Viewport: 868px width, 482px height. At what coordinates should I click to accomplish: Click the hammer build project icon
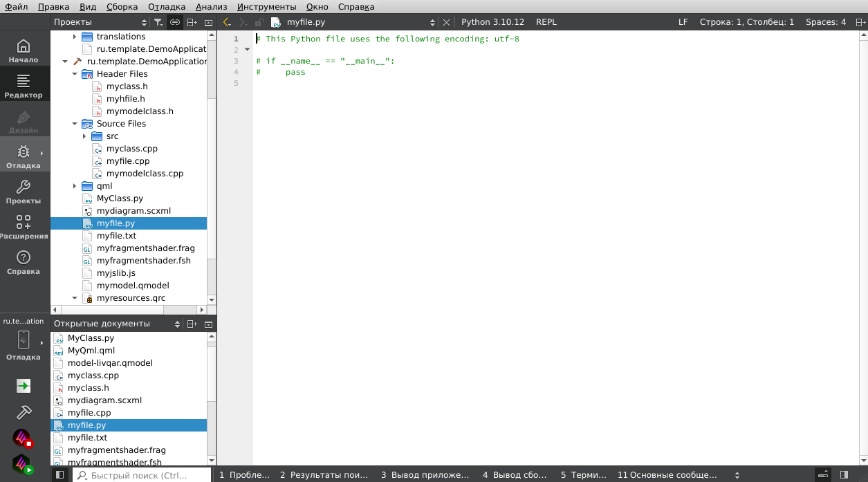24,412
